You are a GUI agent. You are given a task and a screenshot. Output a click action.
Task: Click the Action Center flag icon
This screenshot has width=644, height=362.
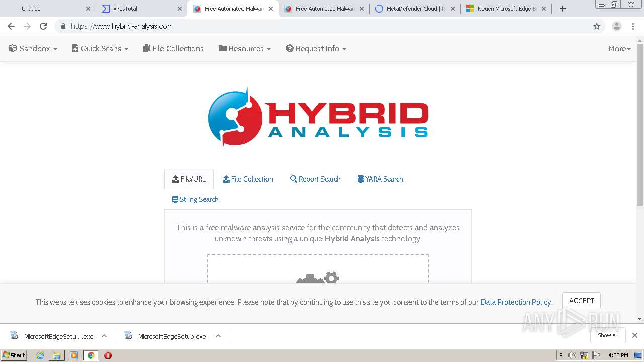(x=595, y=355)
